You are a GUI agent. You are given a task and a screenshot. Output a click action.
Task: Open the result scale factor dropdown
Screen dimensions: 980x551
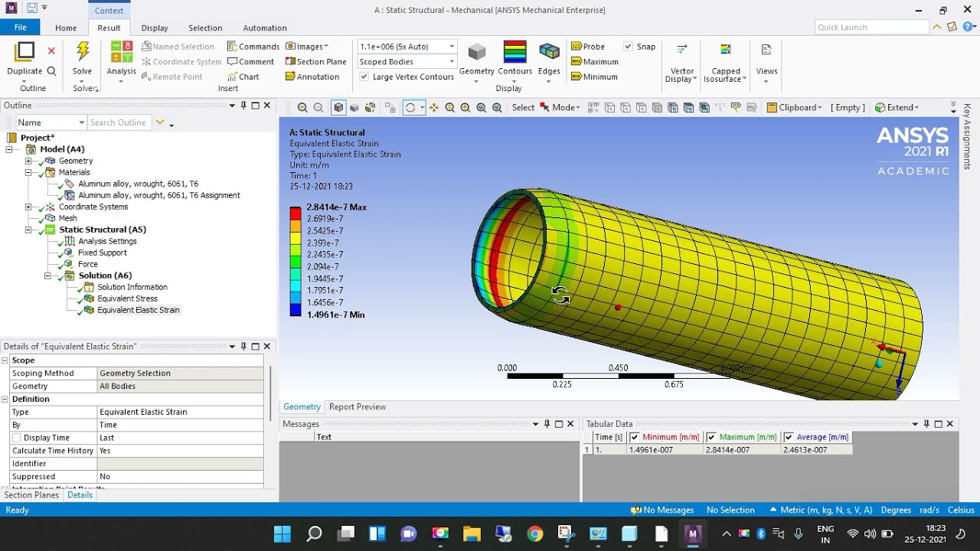(452, 47)
